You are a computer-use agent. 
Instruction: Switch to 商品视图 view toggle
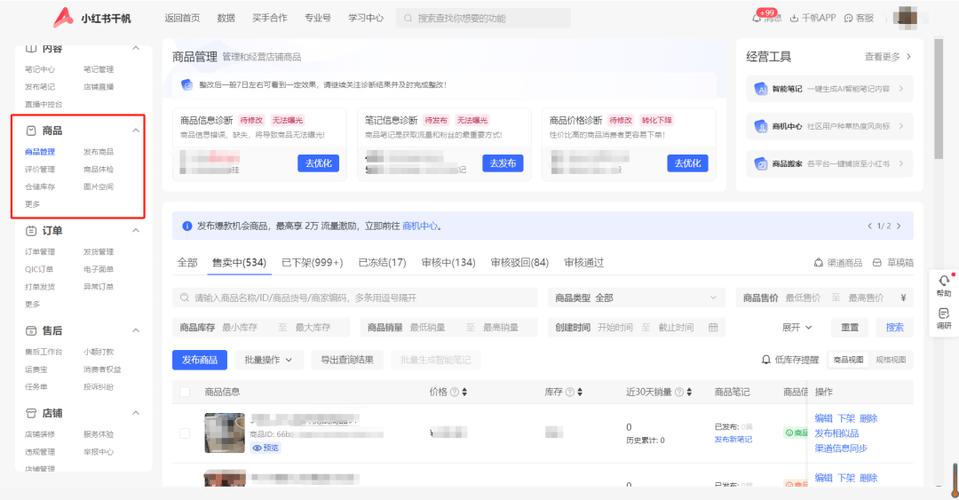pos(849,359)
